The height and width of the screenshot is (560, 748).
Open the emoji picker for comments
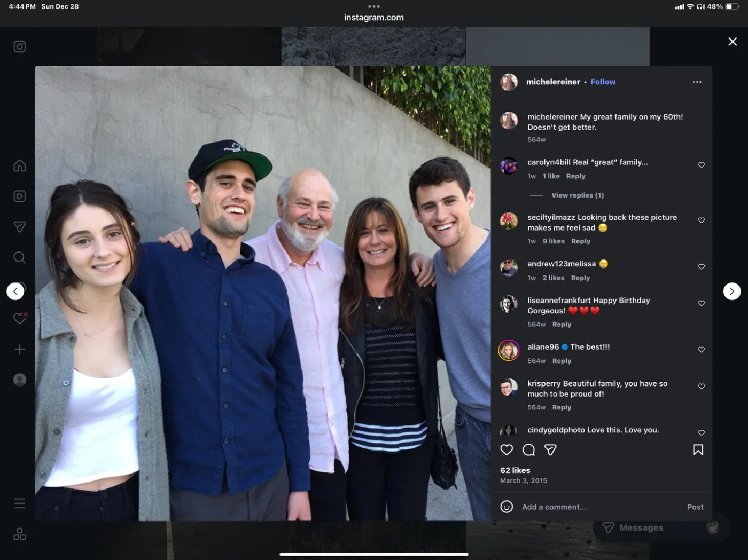pos(507,507)
